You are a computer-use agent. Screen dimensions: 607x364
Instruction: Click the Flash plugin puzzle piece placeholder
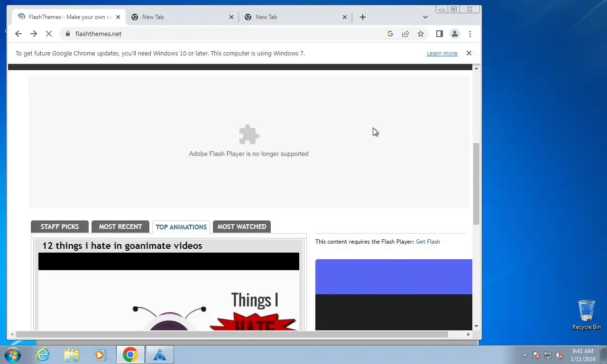(x=249, y=135)
